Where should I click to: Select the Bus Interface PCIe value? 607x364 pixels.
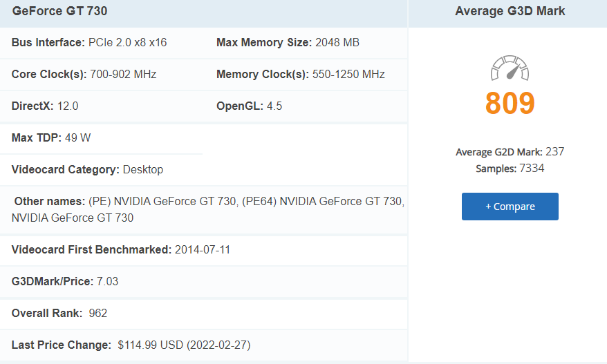128,43
